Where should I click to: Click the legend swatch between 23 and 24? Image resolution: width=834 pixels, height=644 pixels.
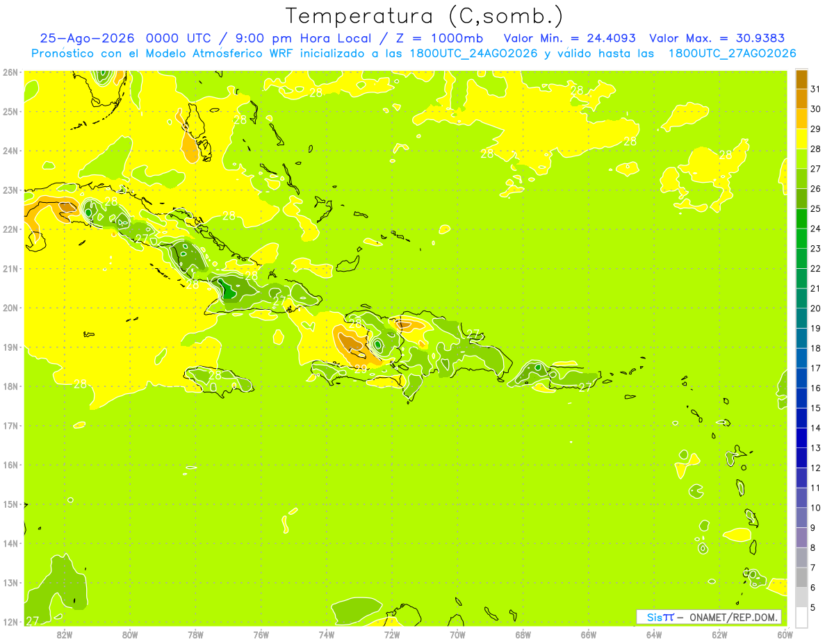pyautogui.click(x=801, y=238)
